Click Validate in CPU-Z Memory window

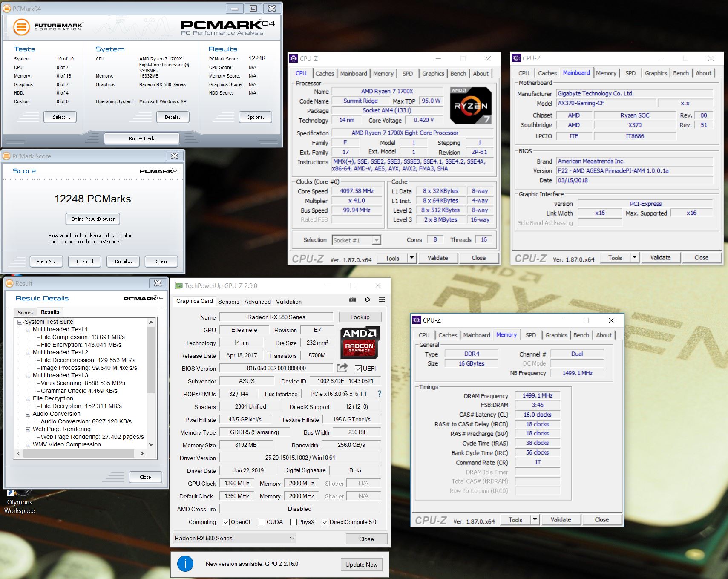(x=561, y=519)
